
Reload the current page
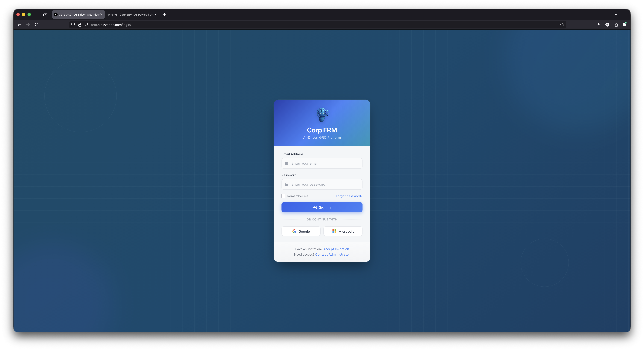37,24
